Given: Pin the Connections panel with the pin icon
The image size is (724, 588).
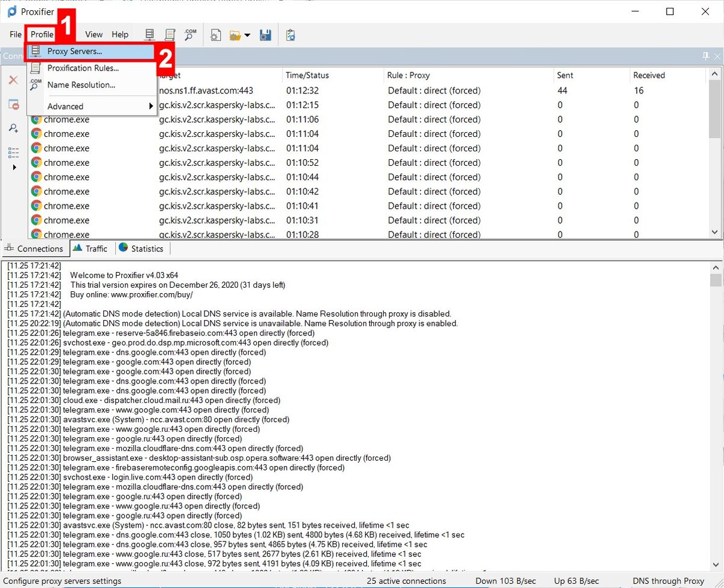Looking at the screenshot, I should (706, 56).
